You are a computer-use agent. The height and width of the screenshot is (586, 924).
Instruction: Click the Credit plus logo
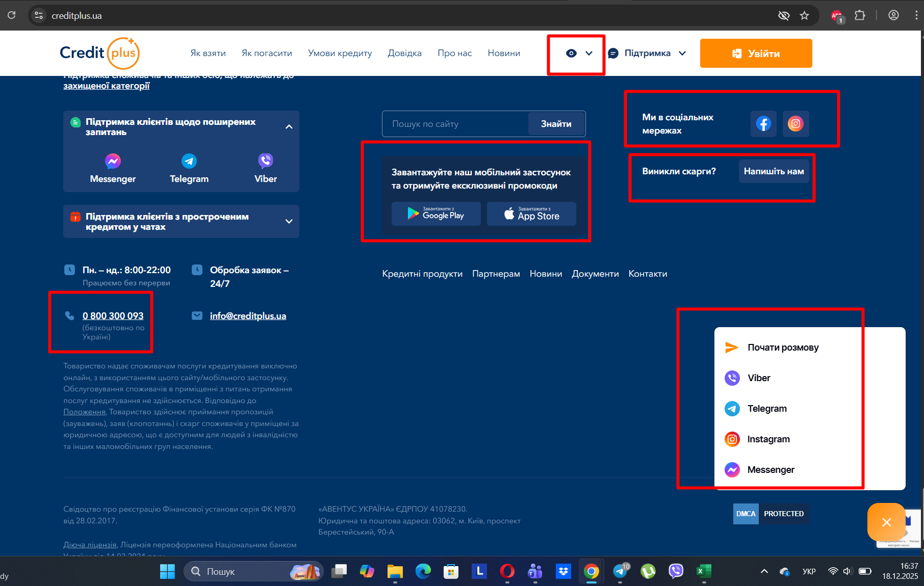(x=100, y=53)
